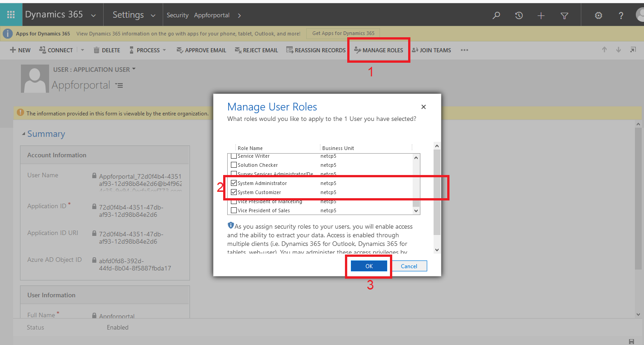Viewport: 644px width, 345px height.
Task: Open CONNECT split dropdown arrow
Action: tap(82, 50)
